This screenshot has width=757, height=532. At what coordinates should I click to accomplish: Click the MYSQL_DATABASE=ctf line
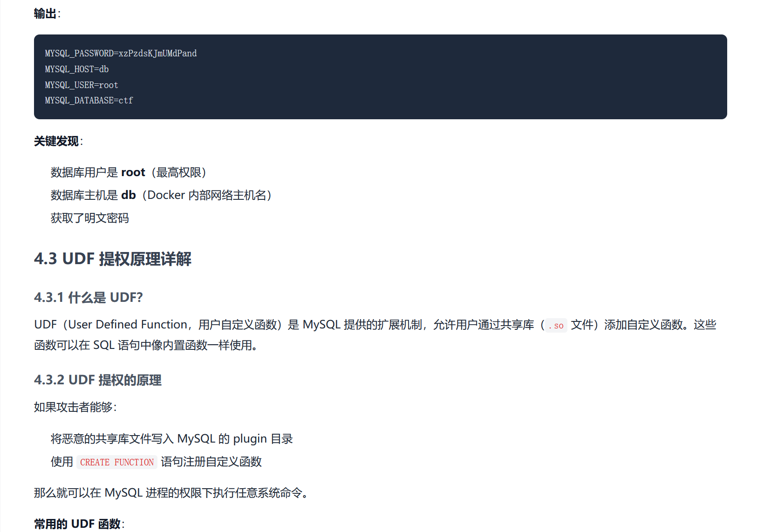coord(89,100)
